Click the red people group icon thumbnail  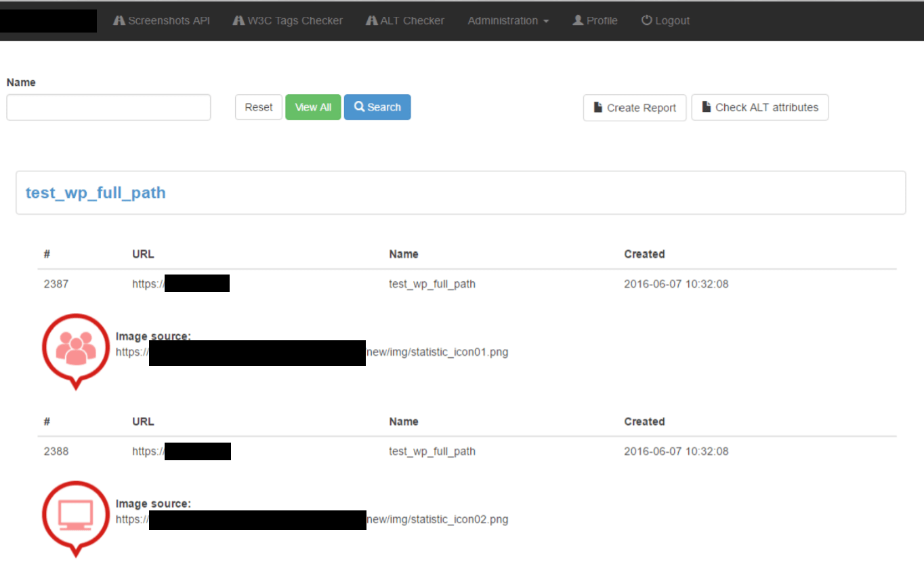point(75,348)
